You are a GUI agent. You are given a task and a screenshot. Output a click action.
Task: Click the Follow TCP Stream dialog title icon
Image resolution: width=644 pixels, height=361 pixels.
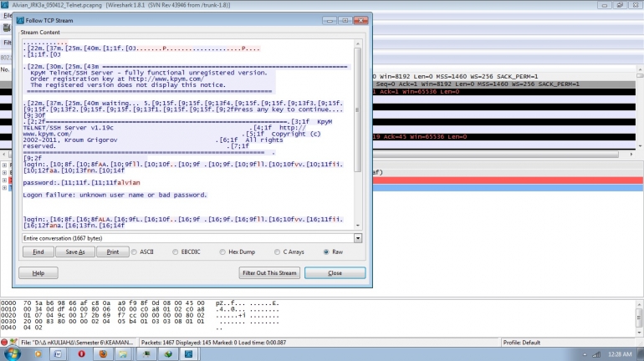[20, 20]
